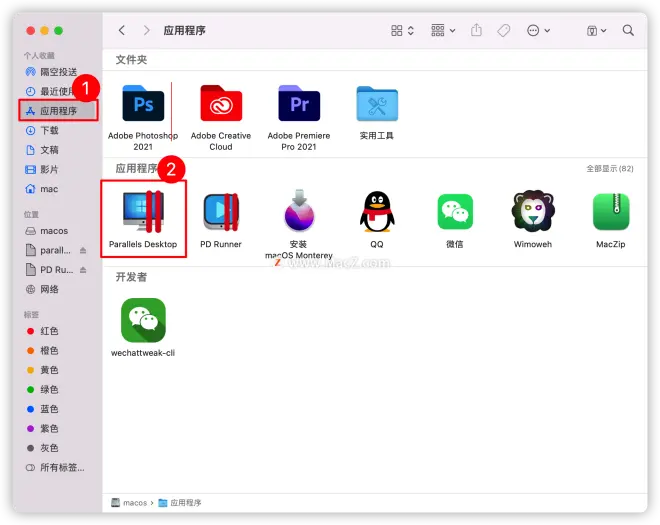Click 全部显示 (82) show all link
This screenshot has height=525, width=660.
tap(610, 168)
